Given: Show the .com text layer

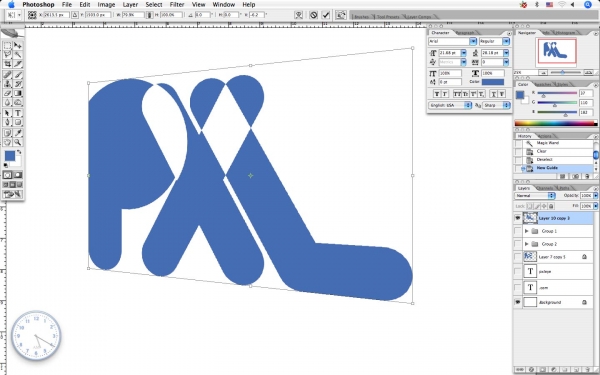Looking at the screenshot, I should pyautogui.click(x=518, y=287).
